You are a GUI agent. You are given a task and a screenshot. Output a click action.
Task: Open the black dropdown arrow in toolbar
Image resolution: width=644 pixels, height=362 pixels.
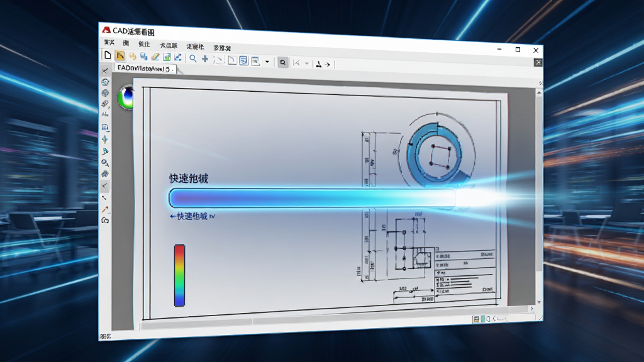(267, 62)
